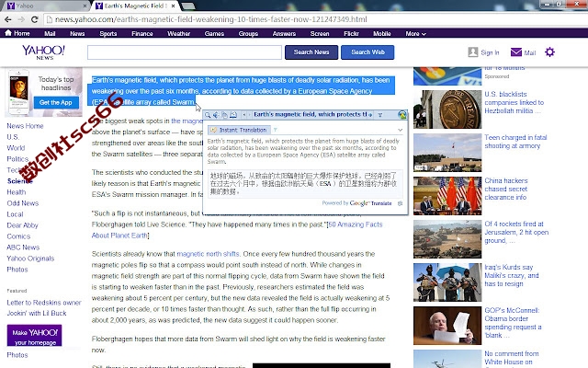588x368 pixels.
Task: Open Yahoo Originals in the sidebar
Action: [30, 259]
